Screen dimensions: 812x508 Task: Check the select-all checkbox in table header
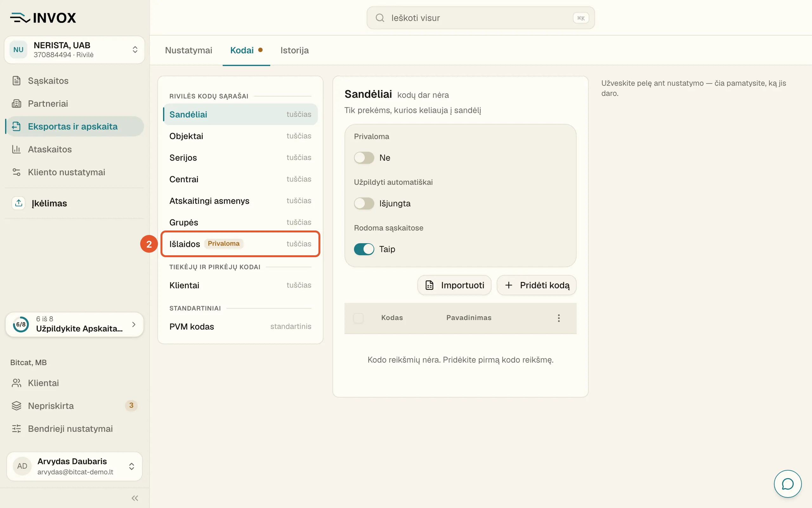click(358, 318)
